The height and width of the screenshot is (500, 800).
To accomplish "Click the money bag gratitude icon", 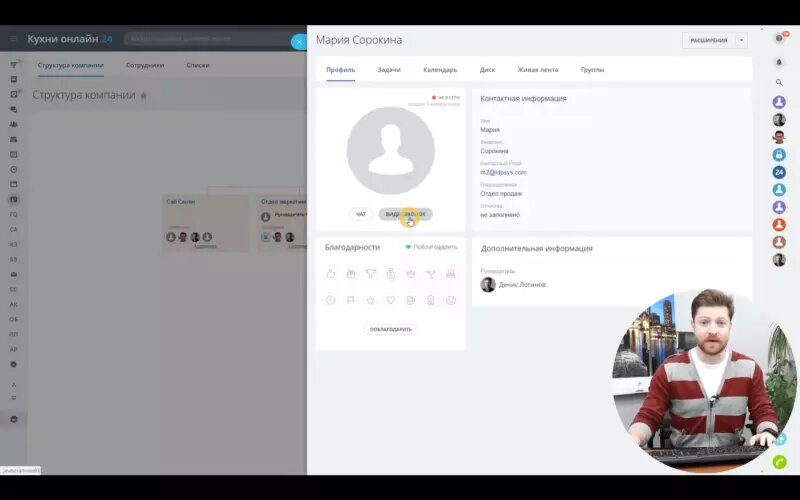I will [391, 274].
